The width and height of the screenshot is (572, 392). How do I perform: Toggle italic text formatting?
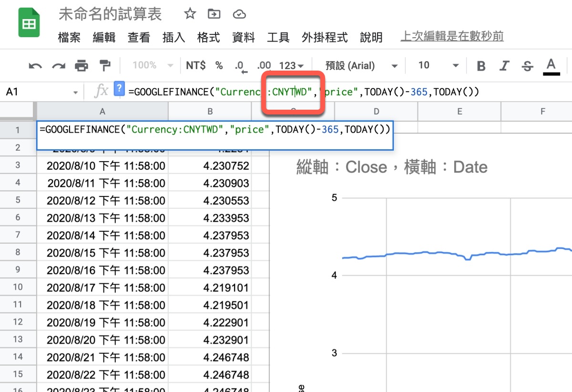click(504, 66)
